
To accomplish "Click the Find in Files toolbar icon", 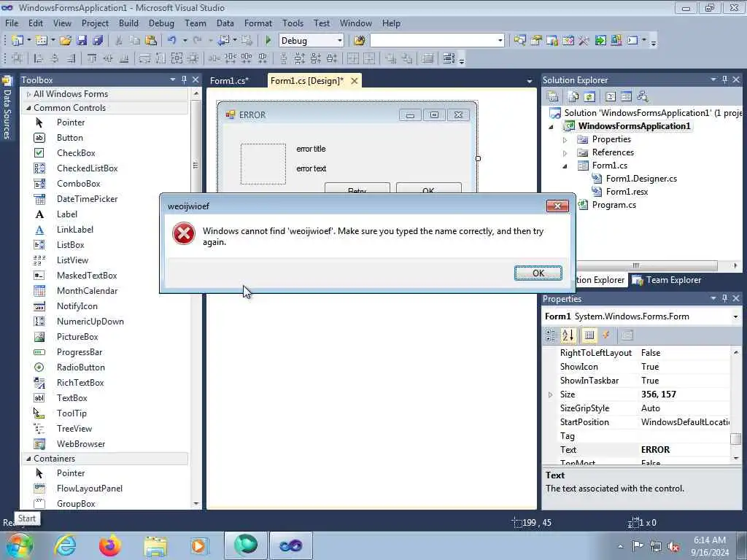I will click(360, 41).
